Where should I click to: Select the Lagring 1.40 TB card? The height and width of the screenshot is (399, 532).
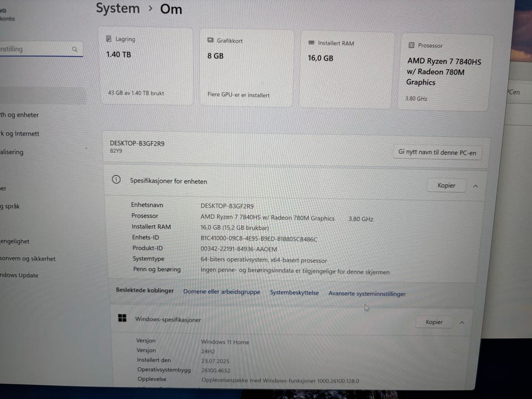(146, 66)
